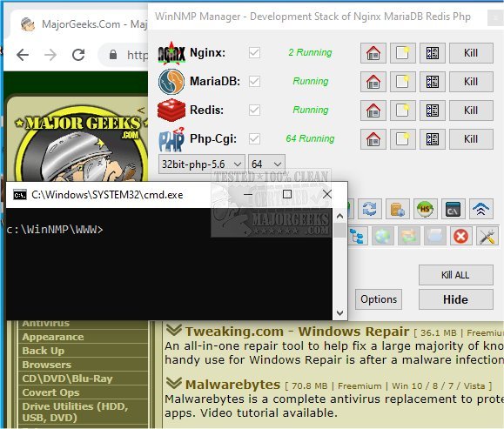The image size is (504, 429).
Task: Click the blue tree structure icon
Action: pos(357,237)
